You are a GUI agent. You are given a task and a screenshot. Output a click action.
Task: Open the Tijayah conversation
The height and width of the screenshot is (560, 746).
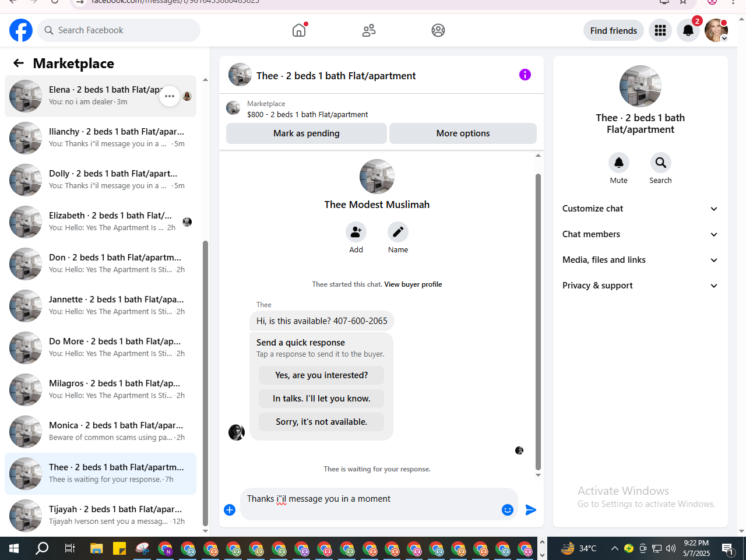(100, 516)
